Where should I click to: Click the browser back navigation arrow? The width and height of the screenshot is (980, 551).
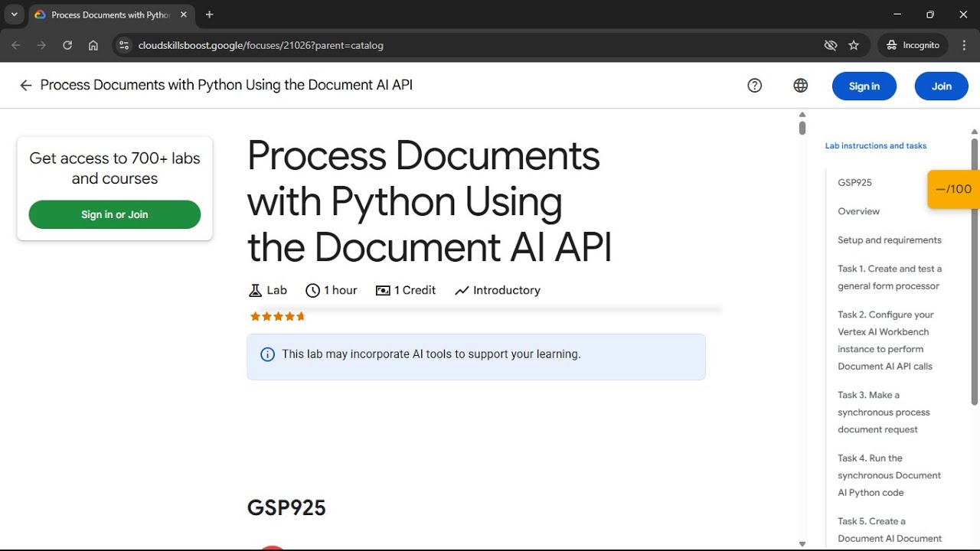click(x=16, y=45)
